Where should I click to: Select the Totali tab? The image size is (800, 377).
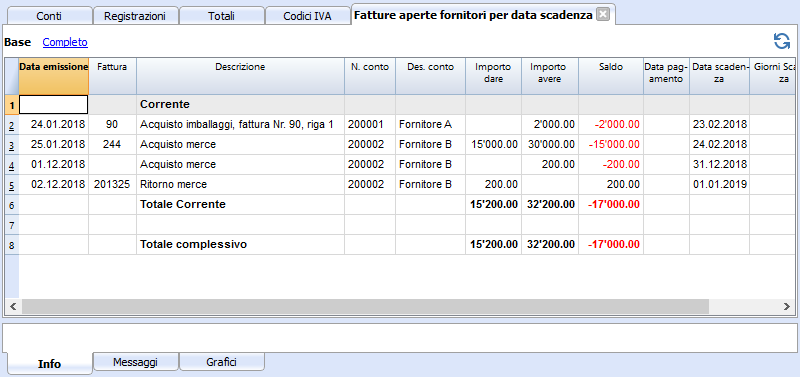[x=221, y=16]
